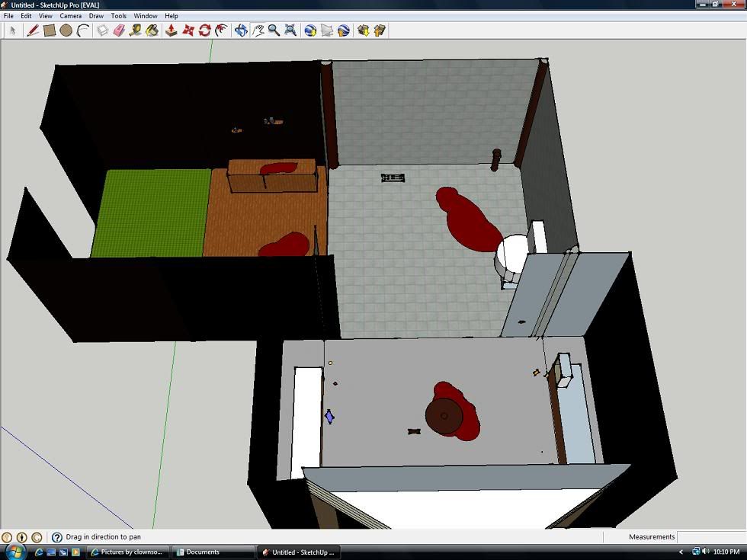Select the Line pencil tool
Viewport: 747px width, 560px height.
(32, 30)
